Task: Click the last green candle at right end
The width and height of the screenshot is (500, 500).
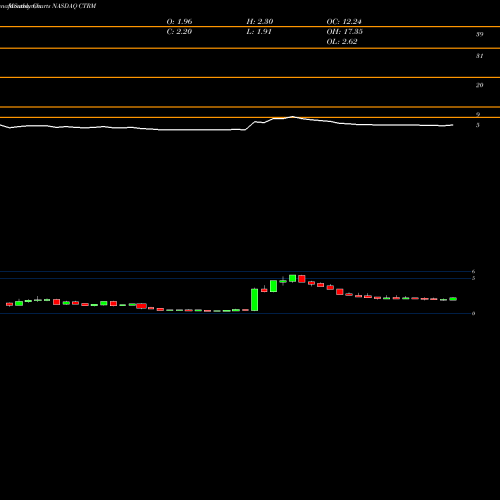Action: tap(453, 299)
